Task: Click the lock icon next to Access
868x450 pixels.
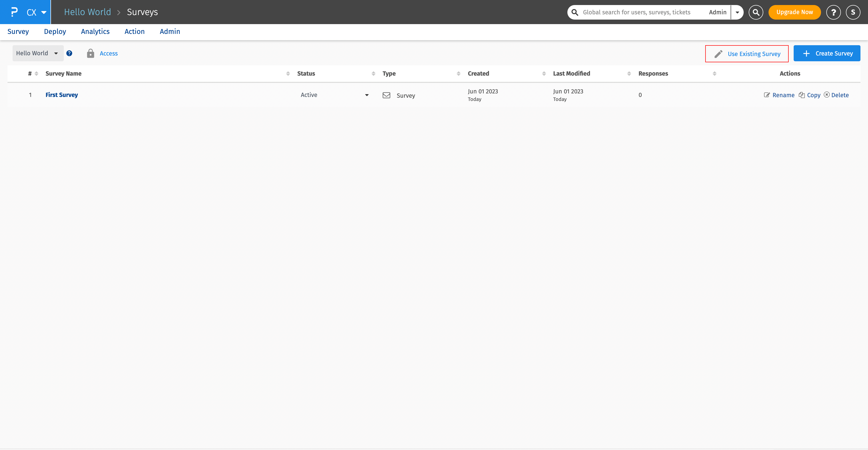Action: point(90,53)
